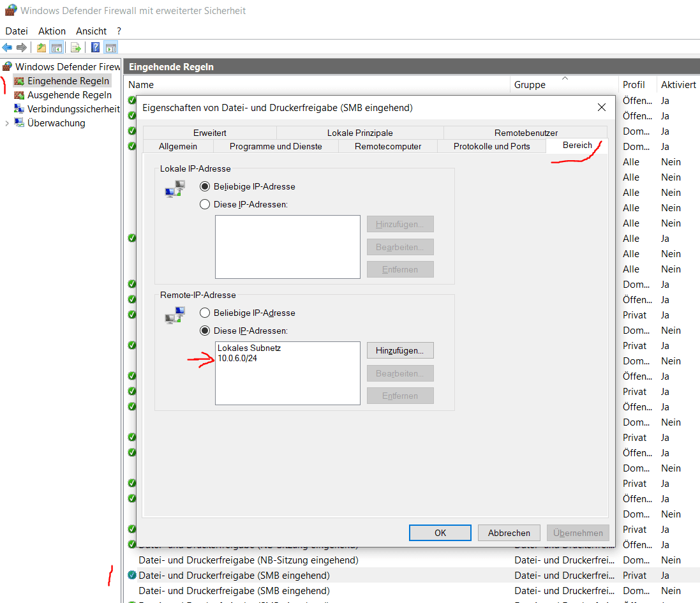Click status icon of the Privat SMB eingehend rule

[x=131, y=576]
